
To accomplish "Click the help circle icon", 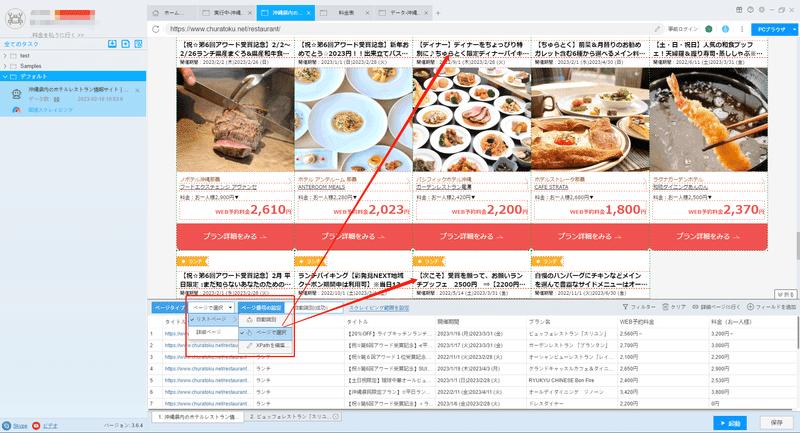I will coord(751,10).
